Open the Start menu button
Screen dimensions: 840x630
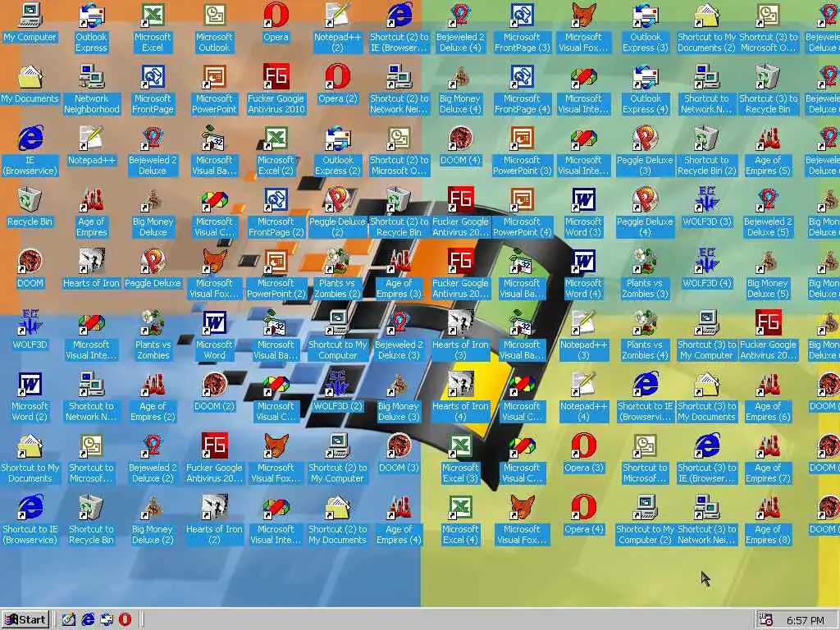click(25, 619)
